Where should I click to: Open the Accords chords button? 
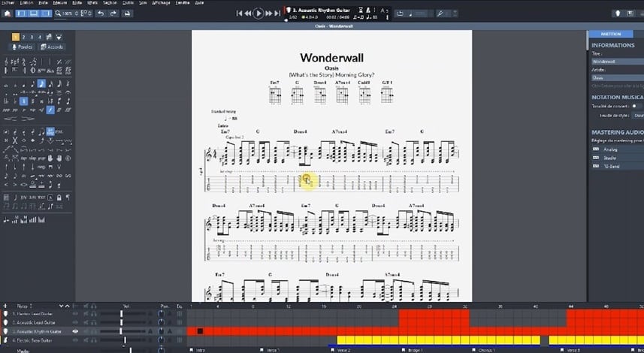click(x=52, y=47)
